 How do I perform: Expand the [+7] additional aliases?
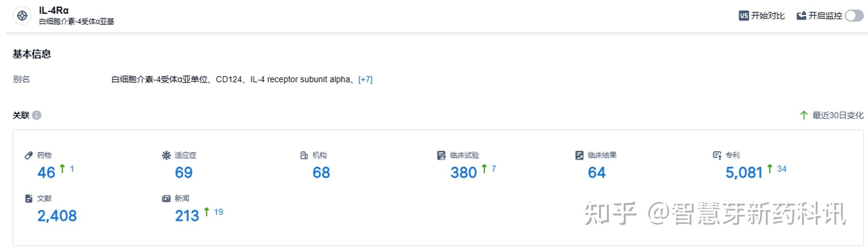(x=365, y=79)
